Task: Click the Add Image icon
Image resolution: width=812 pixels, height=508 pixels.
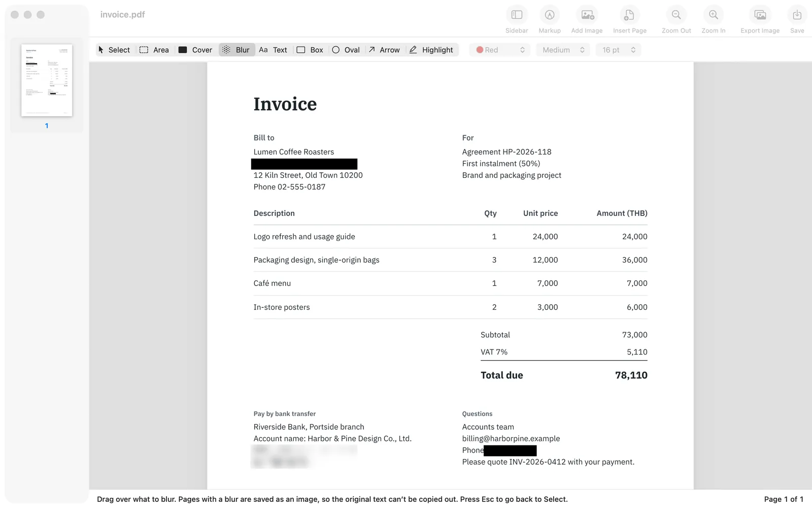Action: [x=587, y=15]
